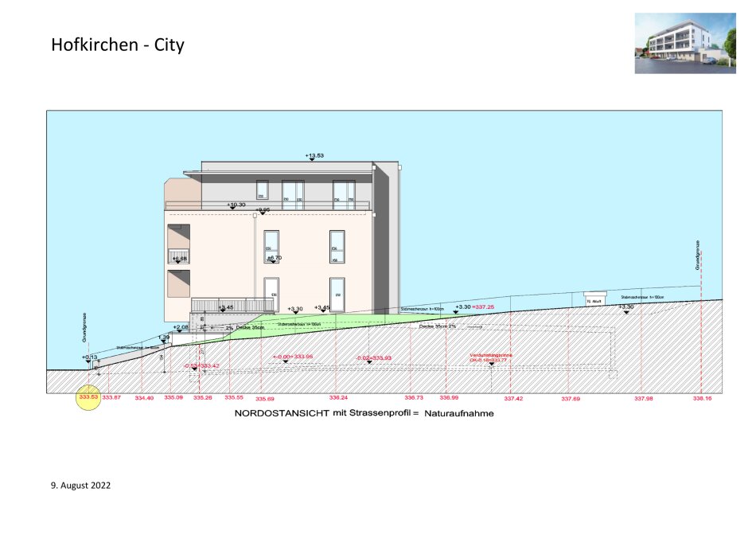Click the 336.24 street elevation value
Viewport: 756px width, 535px height.
[337, 397]
